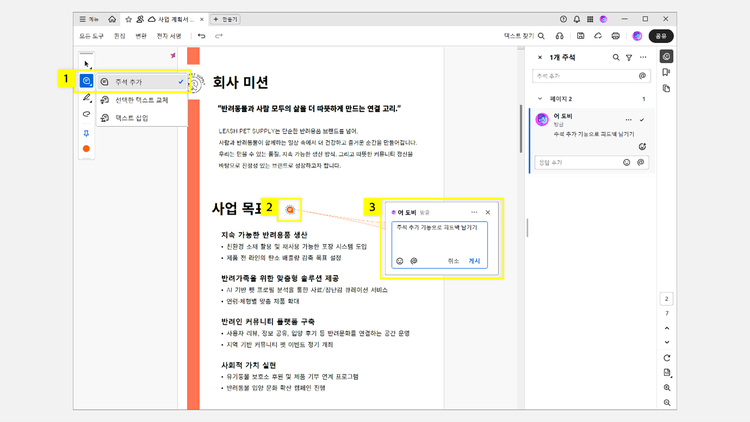This screenshot has height=422, width=750.
Task: Open comments panel more options
Action: pos(643,57)
